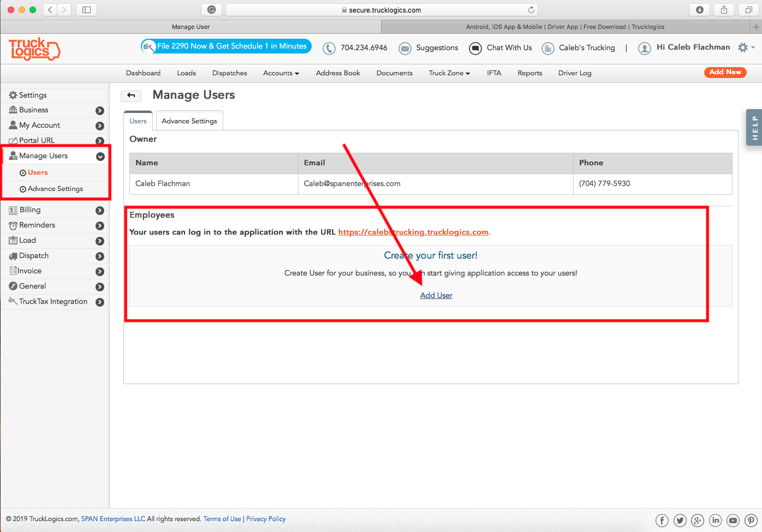
Task: Click the Safari address bar
Action: pos(382,10)
